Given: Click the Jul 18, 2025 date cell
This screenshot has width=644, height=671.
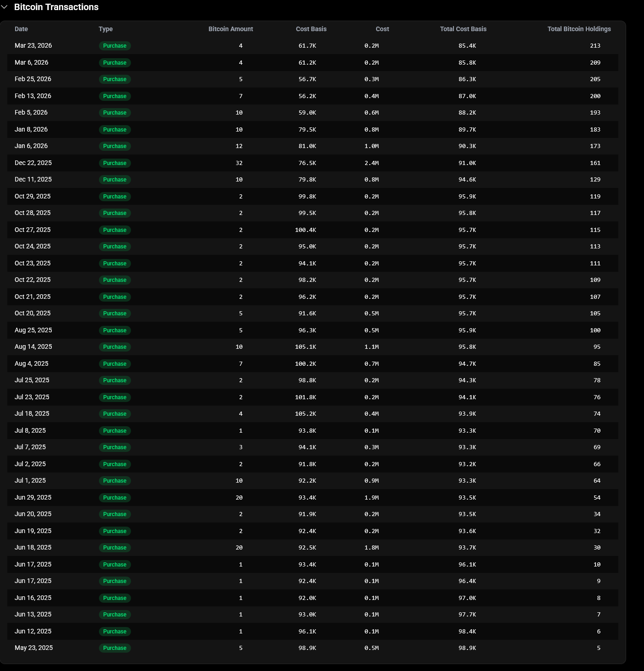Looking at the screenshot, I should [32, 413].
